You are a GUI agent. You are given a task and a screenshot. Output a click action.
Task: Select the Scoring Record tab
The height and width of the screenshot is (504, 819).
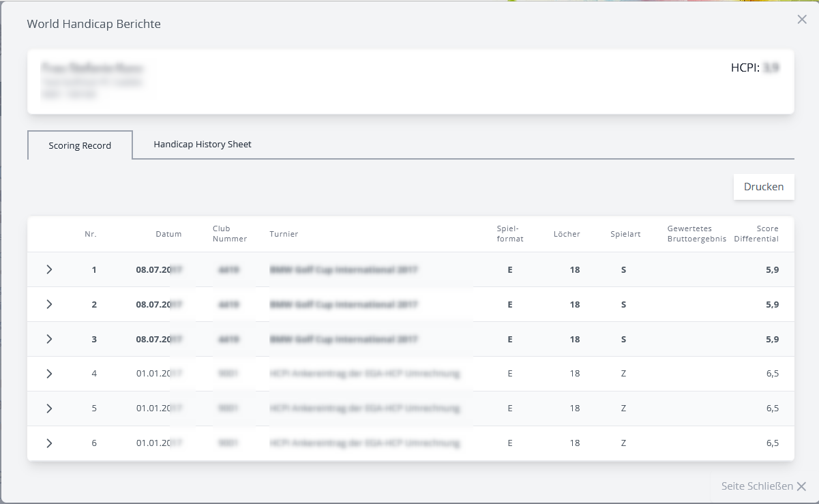(80, 145)
